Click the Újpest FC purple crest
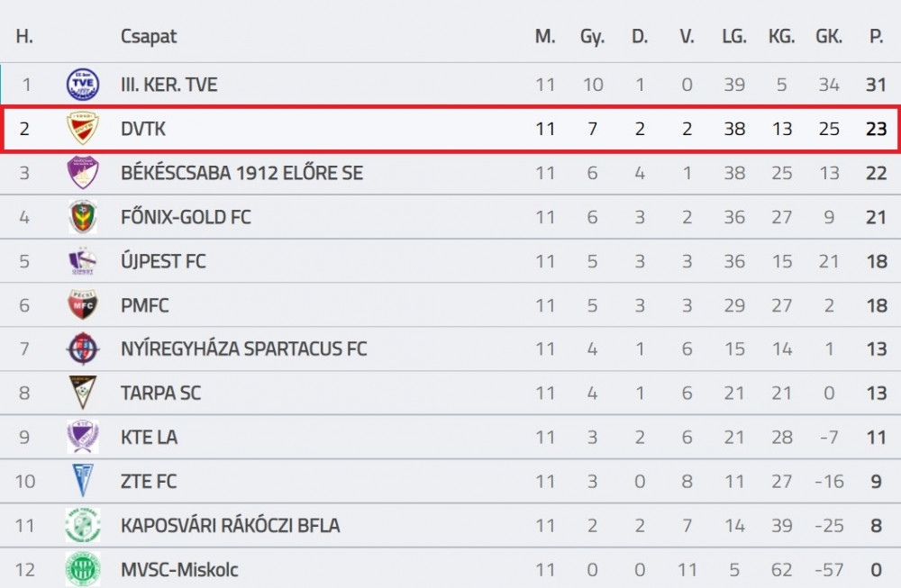Screen dimensions: 901x588 (83, 261)
